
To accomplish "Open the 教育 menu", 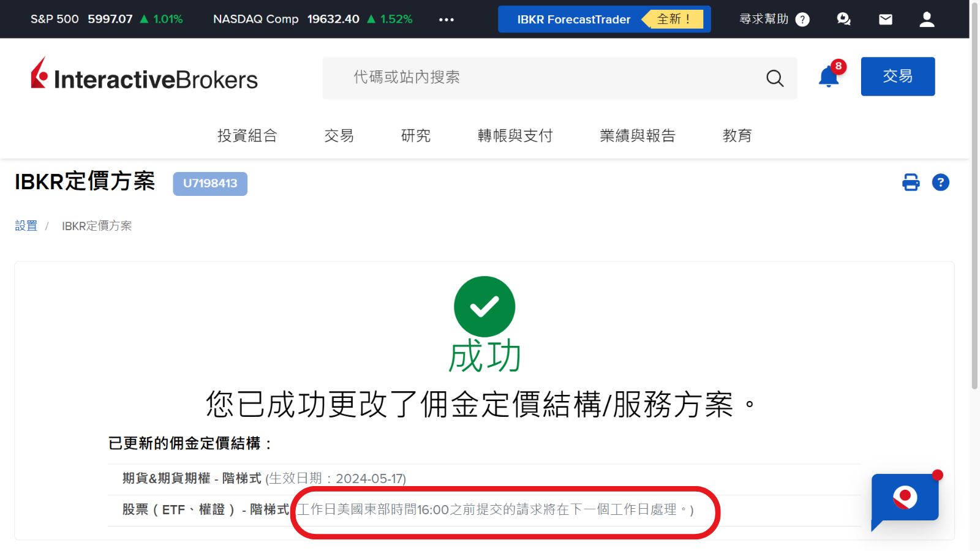I will [x=737, y=135].
